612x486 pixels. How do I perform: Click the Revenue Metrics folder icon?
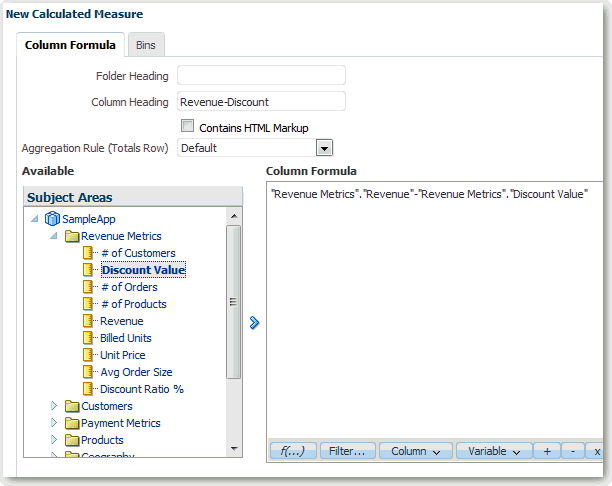tap(71, 236)
